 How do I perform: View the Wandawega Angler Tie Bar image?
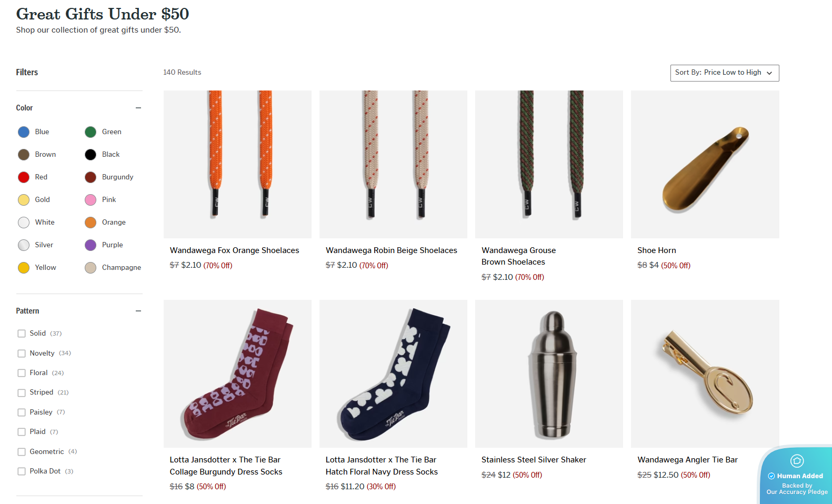[705, 374]
